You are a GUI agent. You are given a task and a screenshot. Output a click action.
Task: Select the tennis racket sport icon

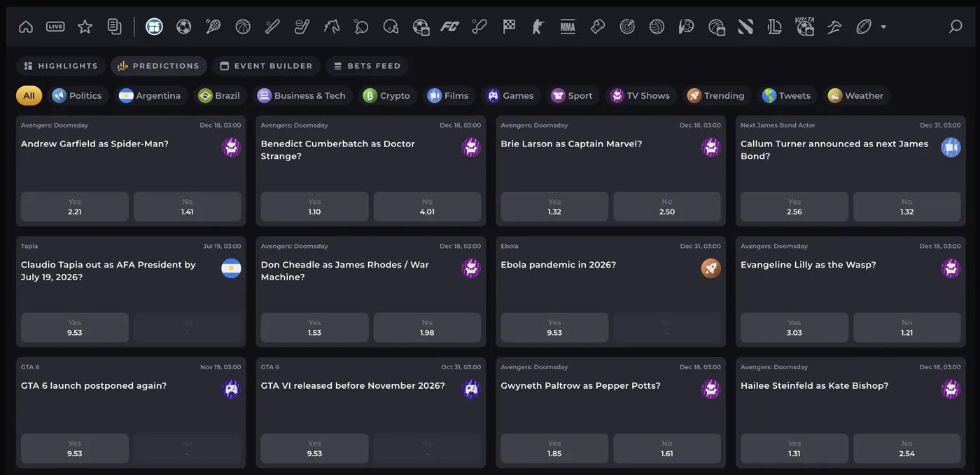pyautogui.click(x=213, y=27)
